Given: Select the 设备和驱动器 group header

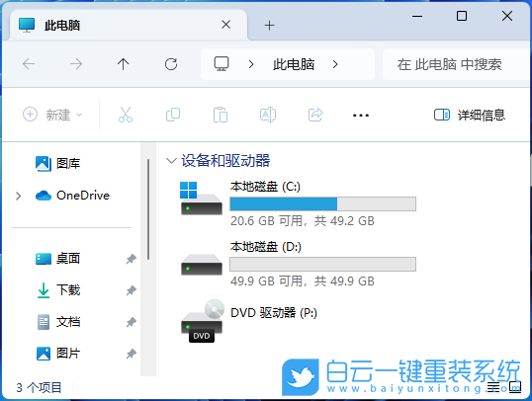Looking at the screenshot, I should [x=225, y=161].
